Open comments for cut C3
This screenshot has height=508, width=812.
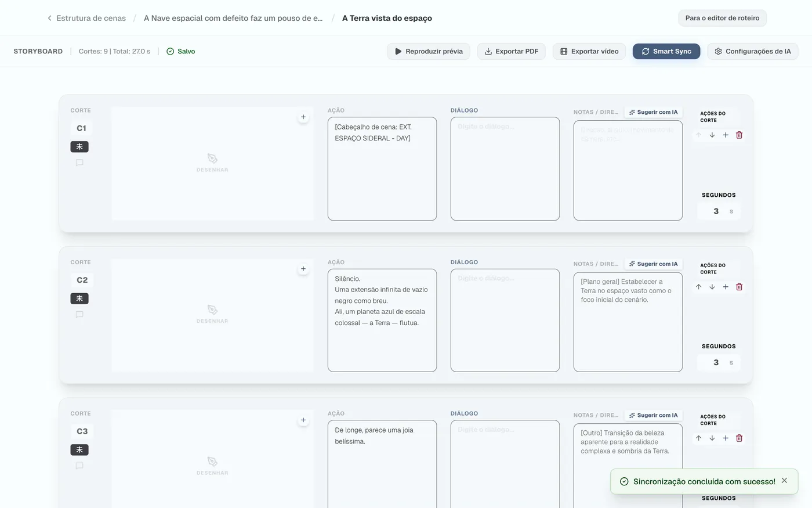click(79, 466)
